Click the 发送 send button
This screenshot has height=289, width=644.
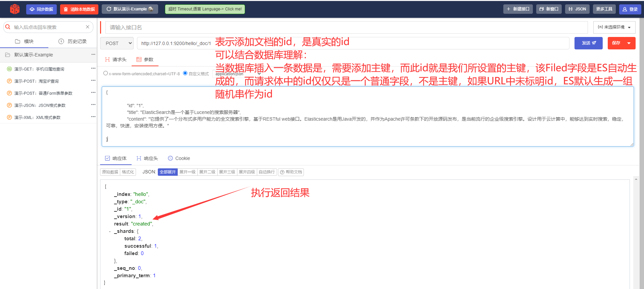tap(588, 43)
